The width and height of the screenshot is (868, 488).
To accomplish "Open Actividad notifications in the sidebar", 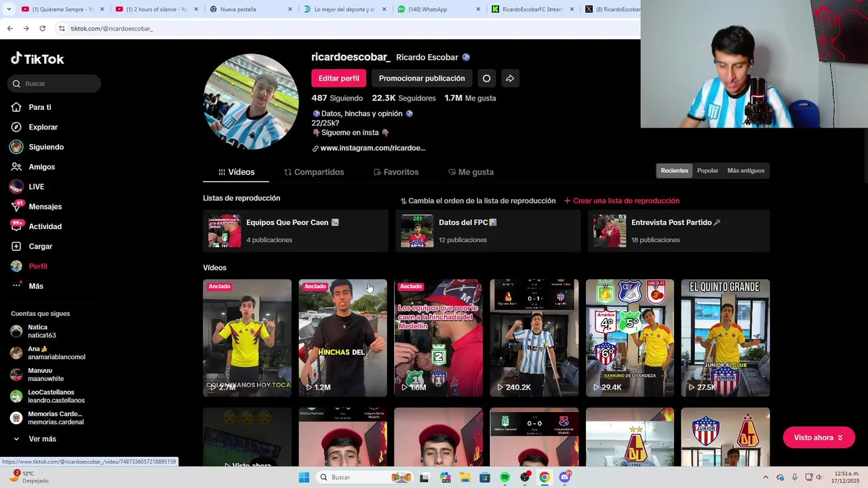I will pos(45,226).
